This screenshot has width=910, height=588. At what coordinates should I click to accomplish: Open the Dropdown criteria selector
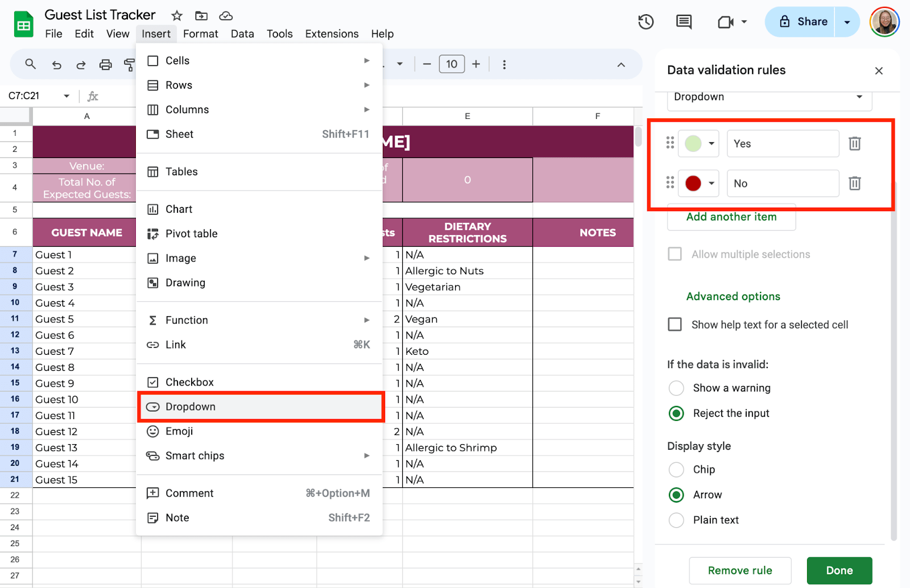[768, 97]
